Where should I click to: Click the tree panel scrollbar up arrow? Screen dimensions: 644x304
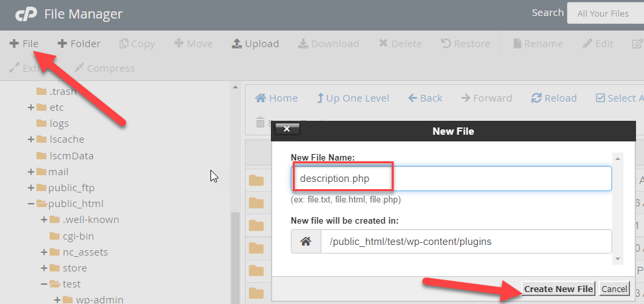pyautogui.click(x=235, y=87)
